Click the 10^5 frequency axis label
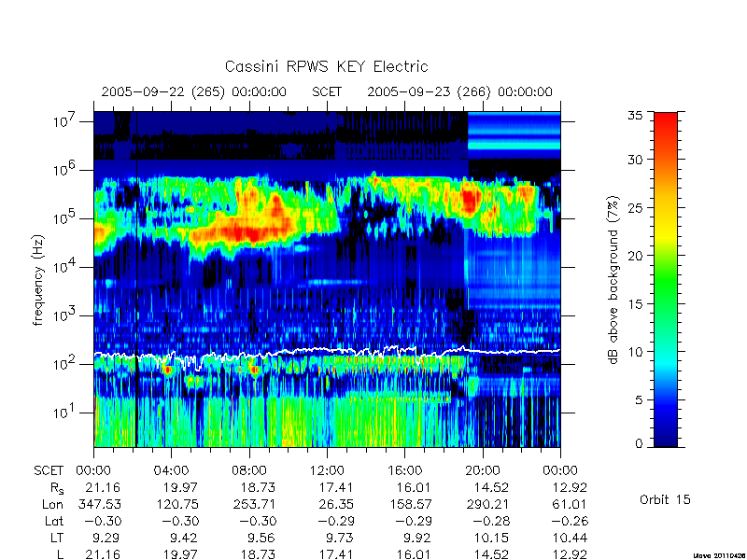The height and width of the screenshot is (560, 747). (64, 217)
